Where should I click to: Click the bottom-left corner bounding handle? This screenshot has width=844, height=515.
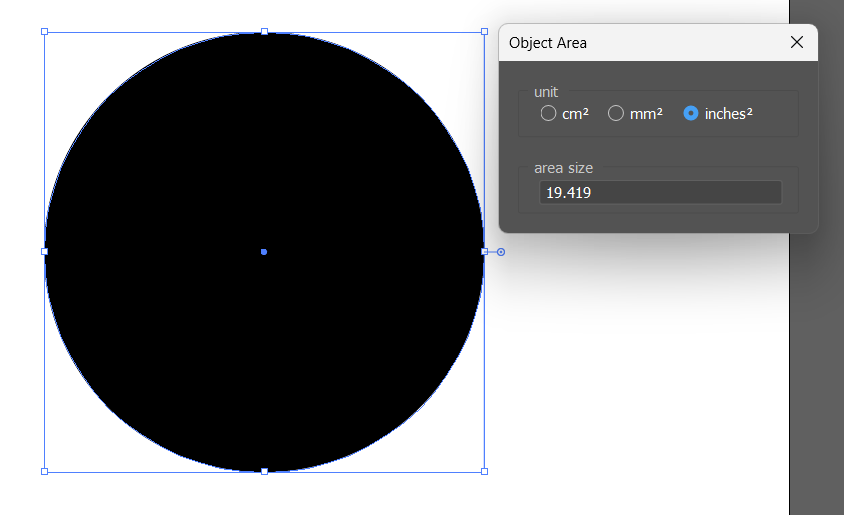point(45,471)
